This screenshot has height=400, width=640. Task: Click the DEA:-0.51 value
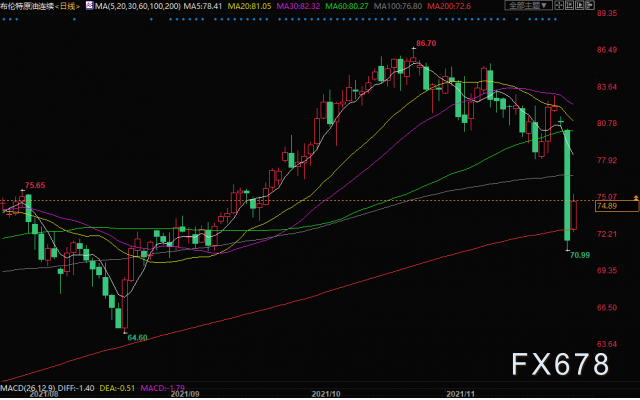click(x=117, y=388)
